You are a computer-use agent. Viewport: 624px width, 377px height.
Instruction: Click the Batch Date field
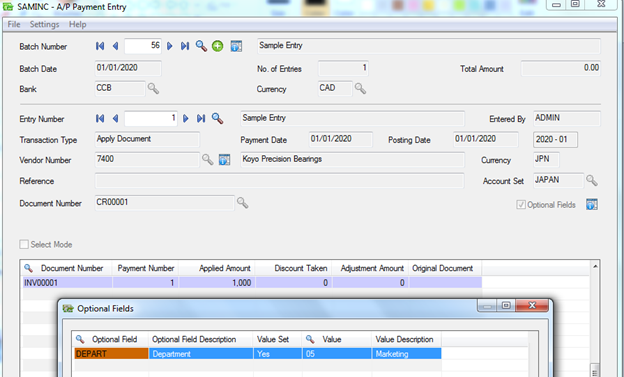tap(128, 68)
